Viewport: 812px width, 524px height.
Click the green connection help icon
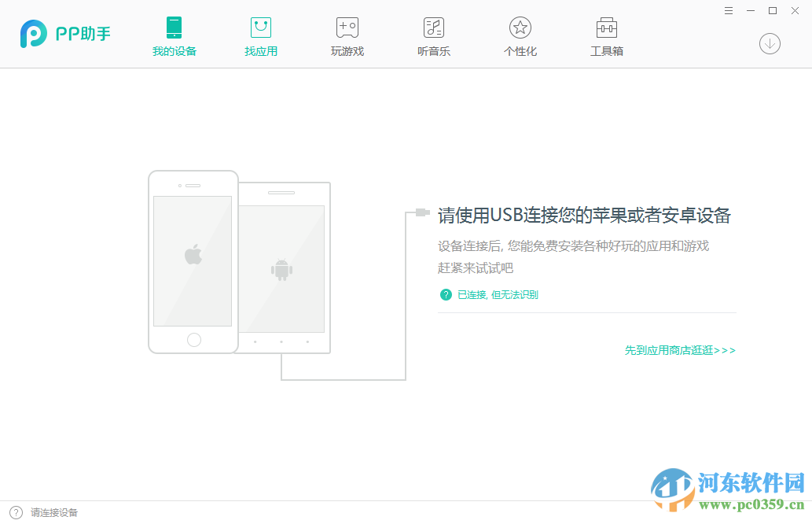(446, 294)
